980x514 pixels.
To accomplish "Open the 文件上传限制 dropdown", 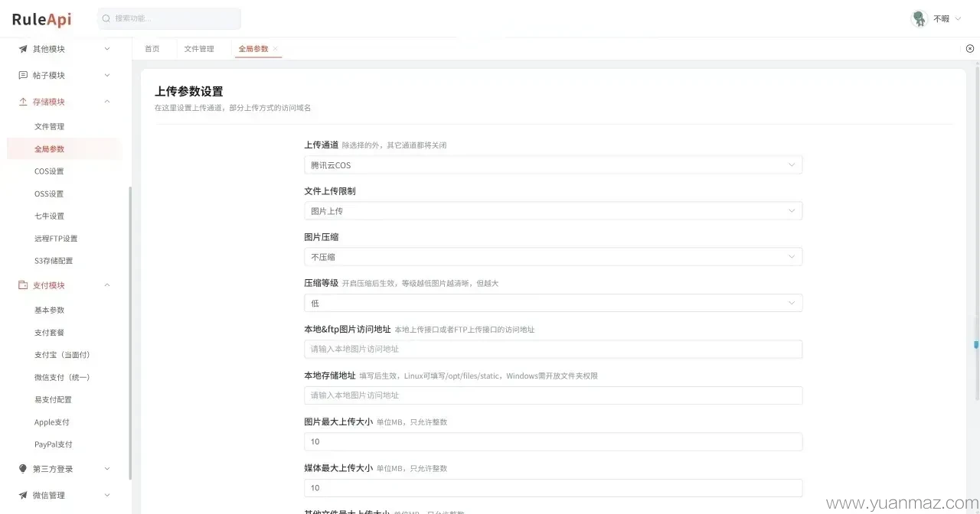I will click(x=553, y=210).
